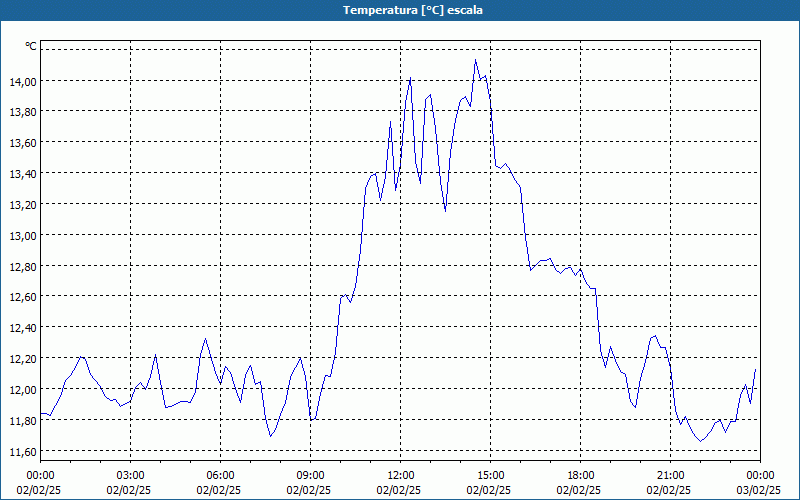
Task: Select the 12,60 y-axis label
Action: point(23,297)
